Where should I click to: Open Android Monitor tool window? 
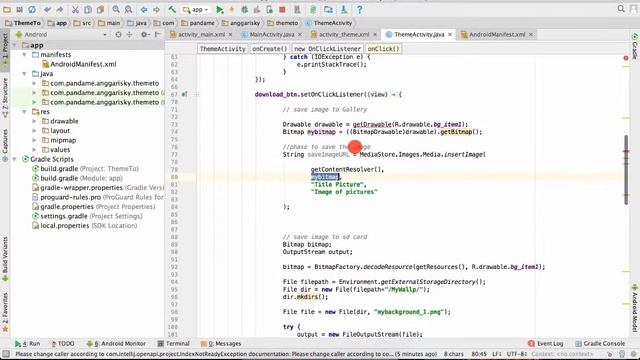pyautogui.click(x=116, y=344)
